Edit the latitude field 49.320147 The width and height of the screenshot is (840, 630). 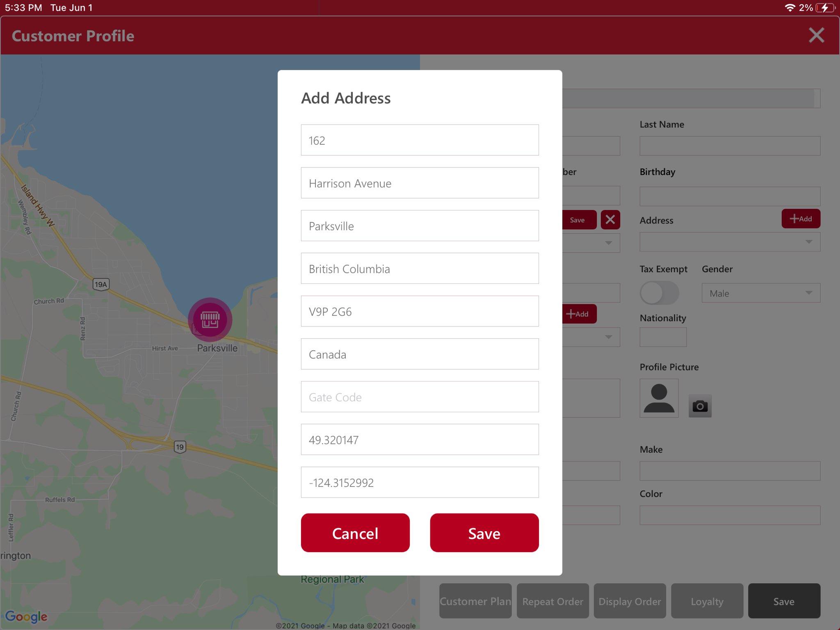point(420,439)
